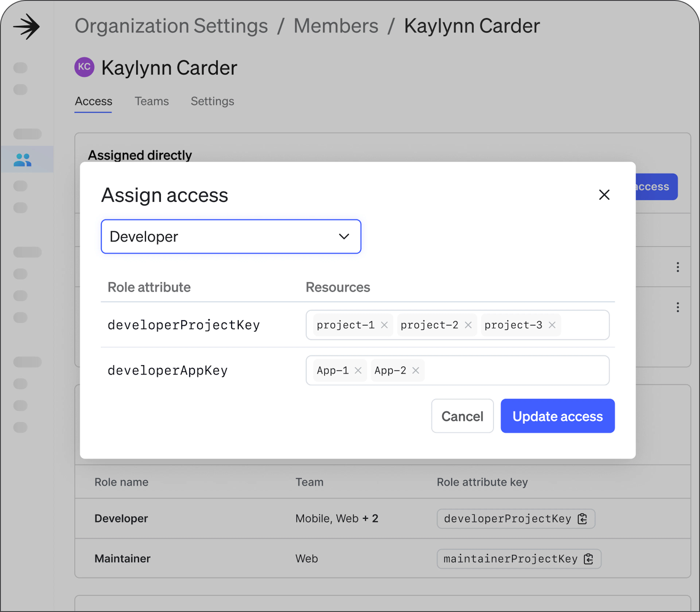Screen dimensions: 700x612
Task: Remove the project-1 tag
Action: 384,325
